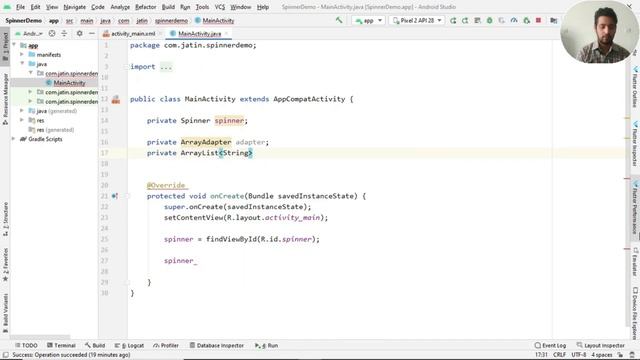Open the Build menu
The width and height of the screenshot is (640, 360).
[168, 7]
